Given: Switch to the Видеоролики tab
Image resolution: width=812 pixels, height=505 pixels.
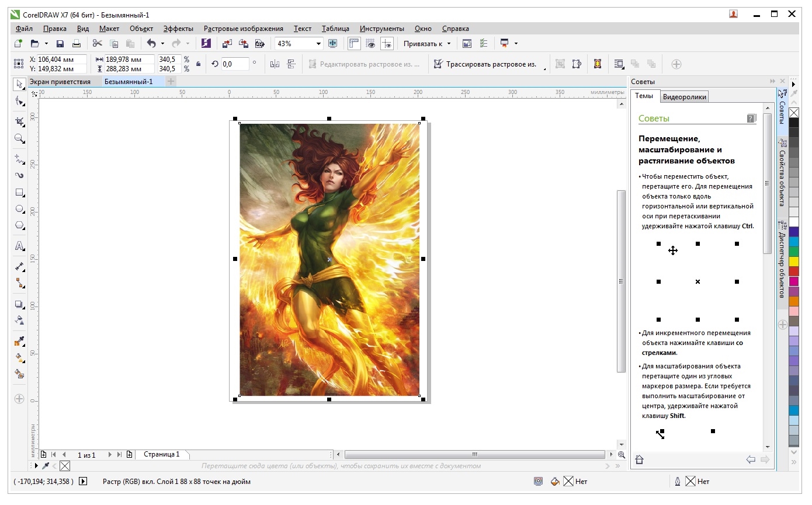Looking at the screenshot, I should point(685,97).
